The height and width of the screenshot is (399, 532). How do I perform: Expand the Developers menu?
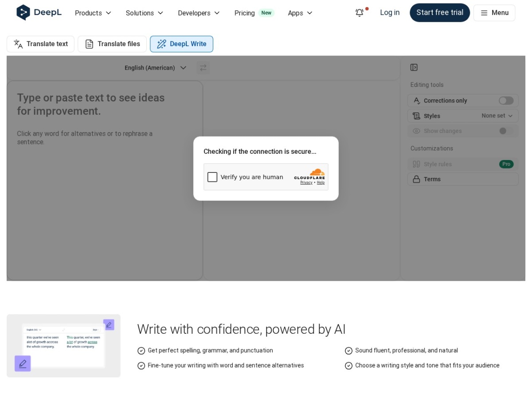pos(199,13)
